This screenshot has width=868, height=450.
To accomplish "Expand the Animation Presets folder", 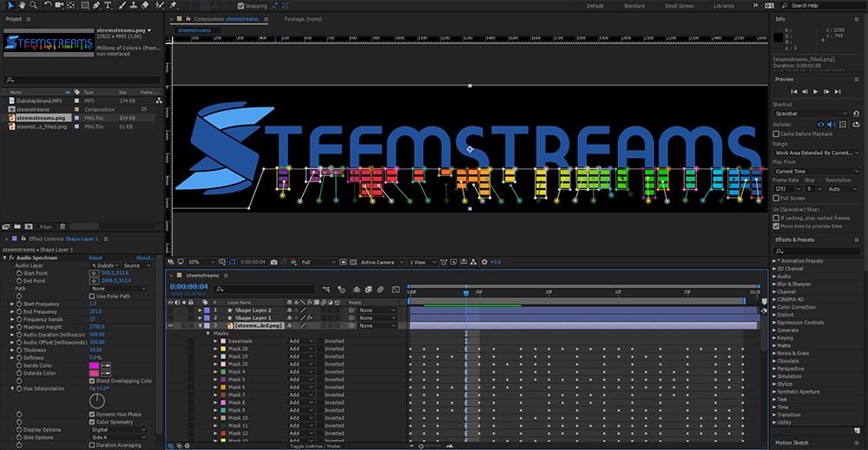I will coord(775,261).
